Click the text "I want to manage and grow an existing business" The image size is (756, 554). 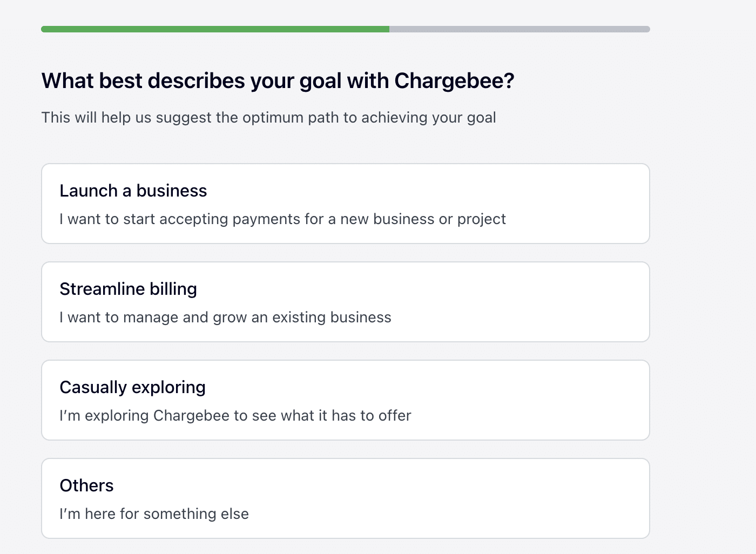click(225, 317)
